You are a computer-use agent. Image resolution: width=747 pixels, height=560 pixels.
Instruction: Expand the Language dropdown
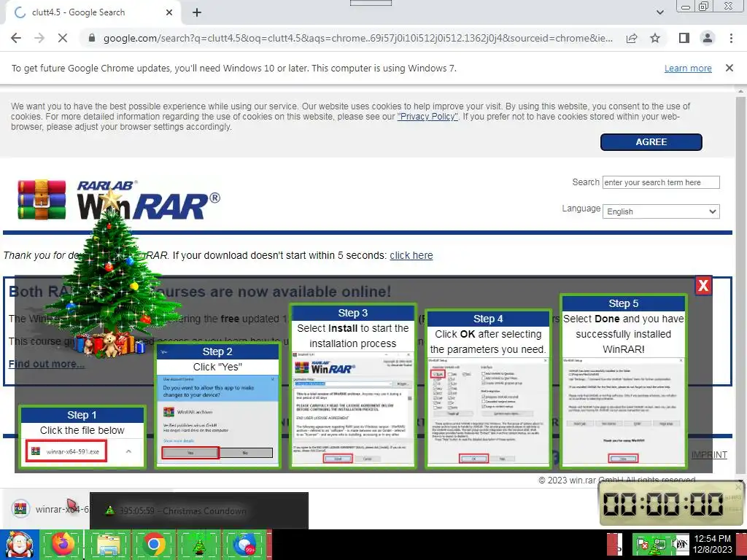(661, 211)
